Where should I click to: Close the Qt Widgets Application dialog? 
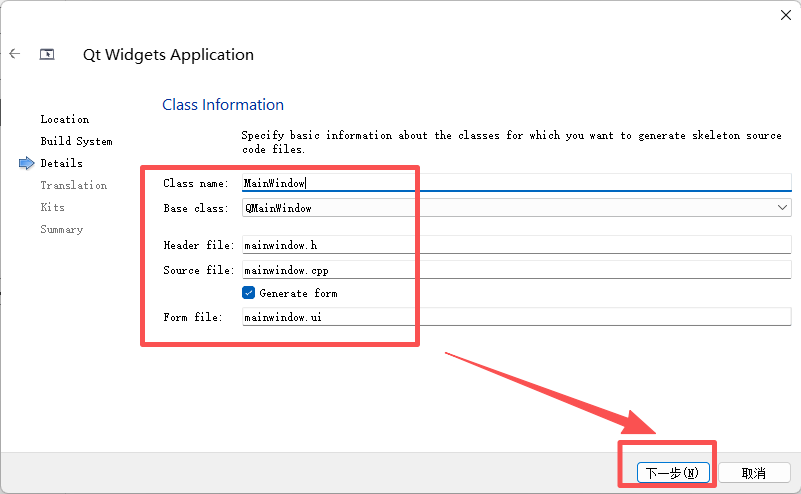786,15
